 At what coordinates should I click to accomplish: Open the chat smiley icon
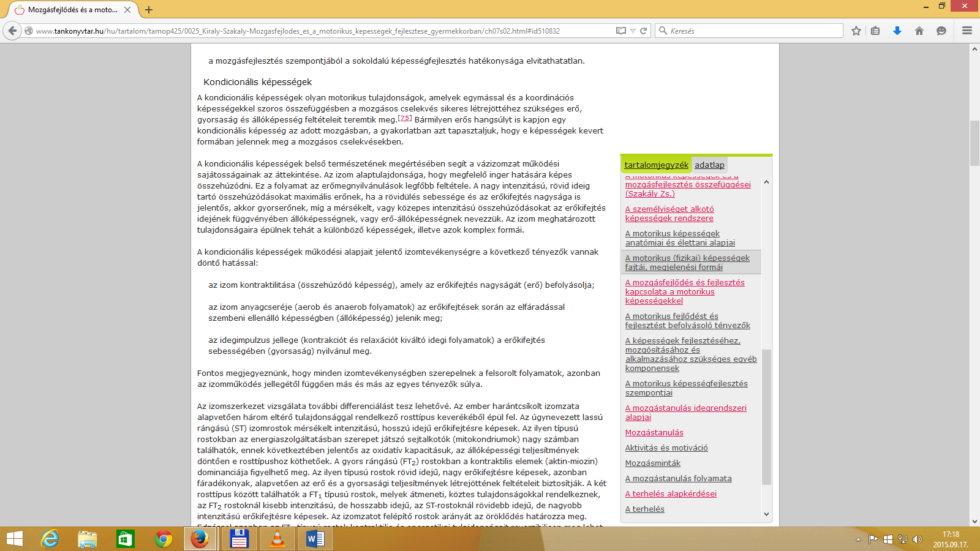pos(941,31)
